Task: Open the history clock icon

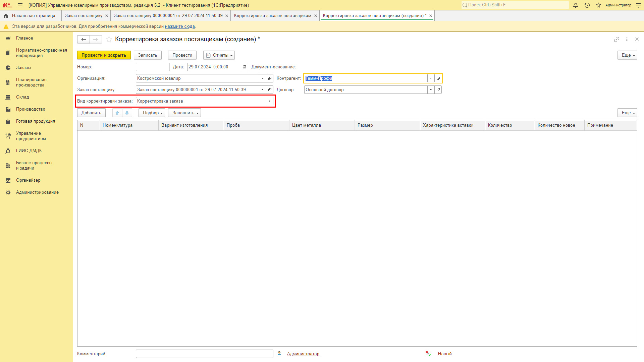Action: point(587,5)
